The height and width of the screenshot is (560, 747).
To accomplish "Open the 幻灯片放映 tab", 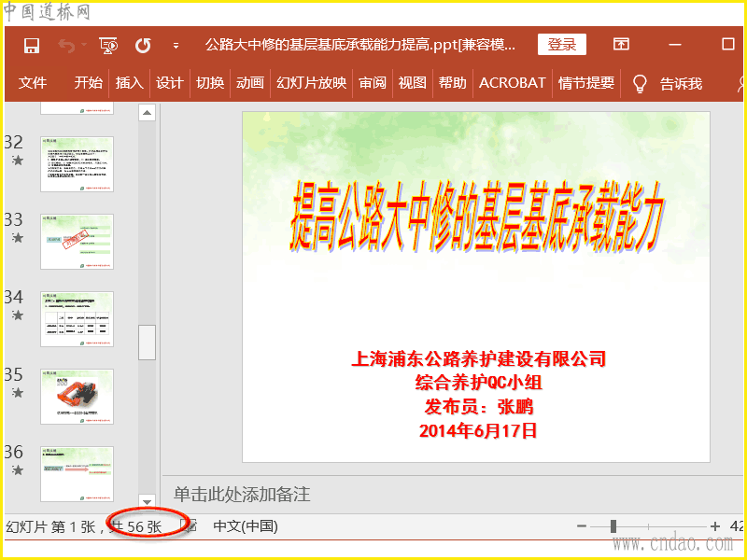I will 312,83.
